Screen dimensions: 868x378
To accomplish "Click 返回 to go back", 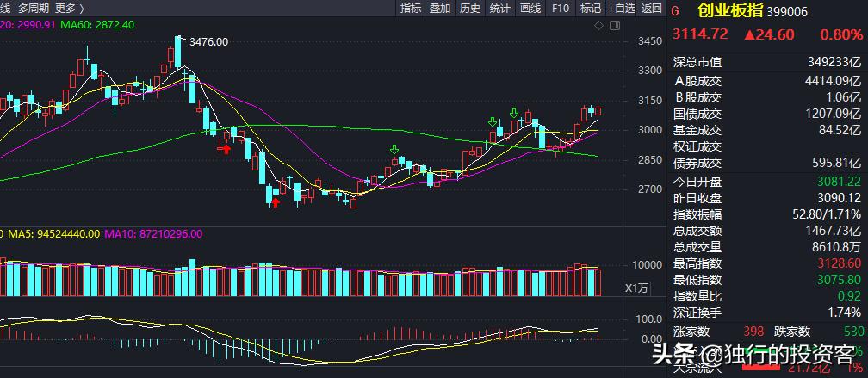I will [653, 9].
